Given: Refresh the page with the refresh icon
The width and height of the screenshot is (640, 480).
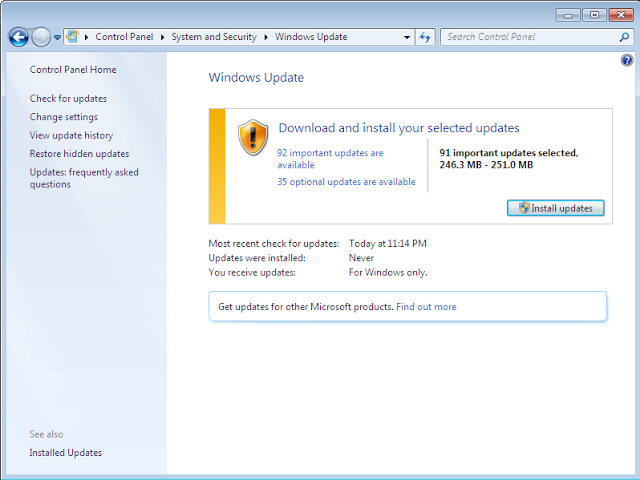Looking at the screenshot, I should click(425, 37).
